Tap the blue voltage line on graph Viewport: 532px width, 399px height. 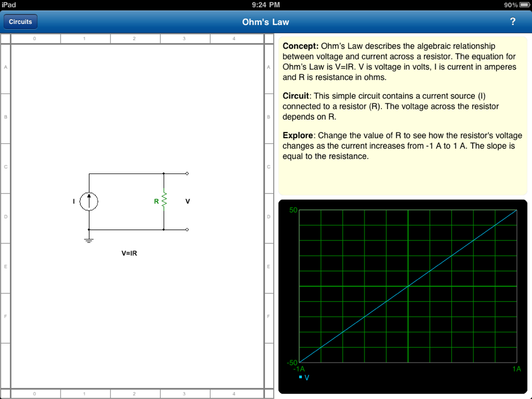[408, 287]
